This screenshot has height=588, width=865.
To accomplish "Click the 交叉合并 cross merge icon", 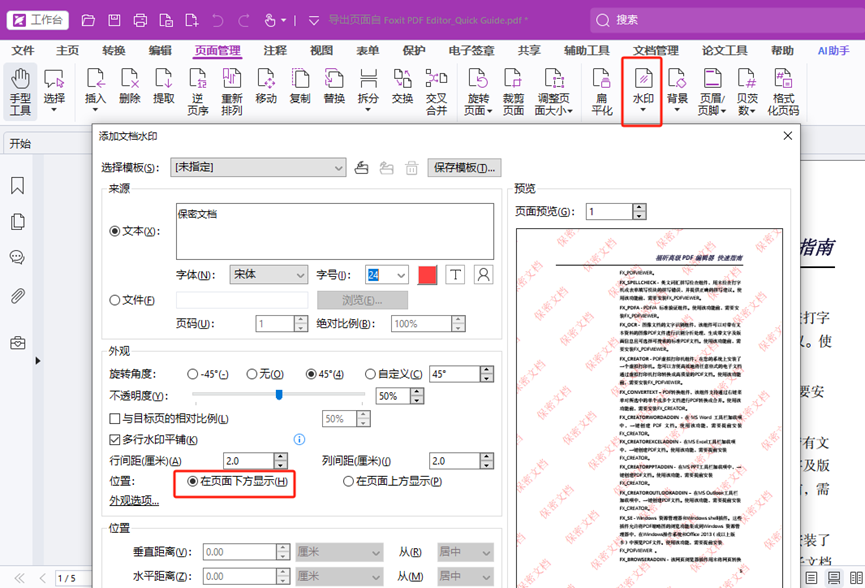I will 436,90.
